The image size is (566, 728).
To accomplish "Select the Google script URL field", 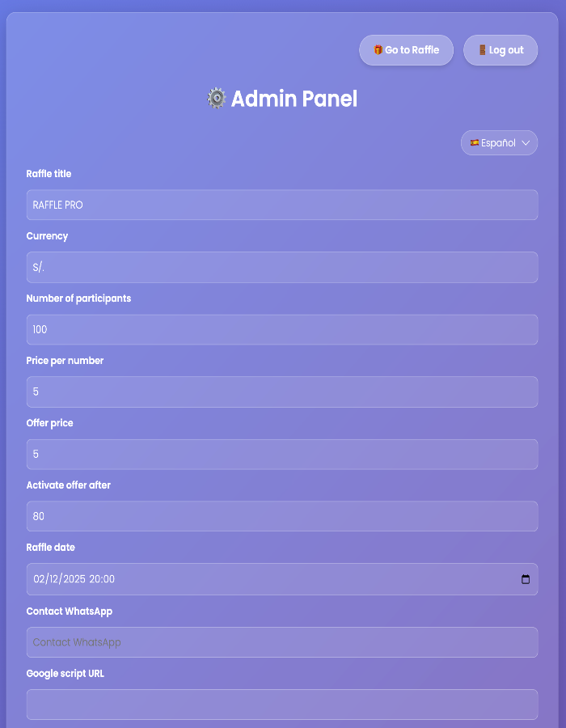I will coord(281,705).
